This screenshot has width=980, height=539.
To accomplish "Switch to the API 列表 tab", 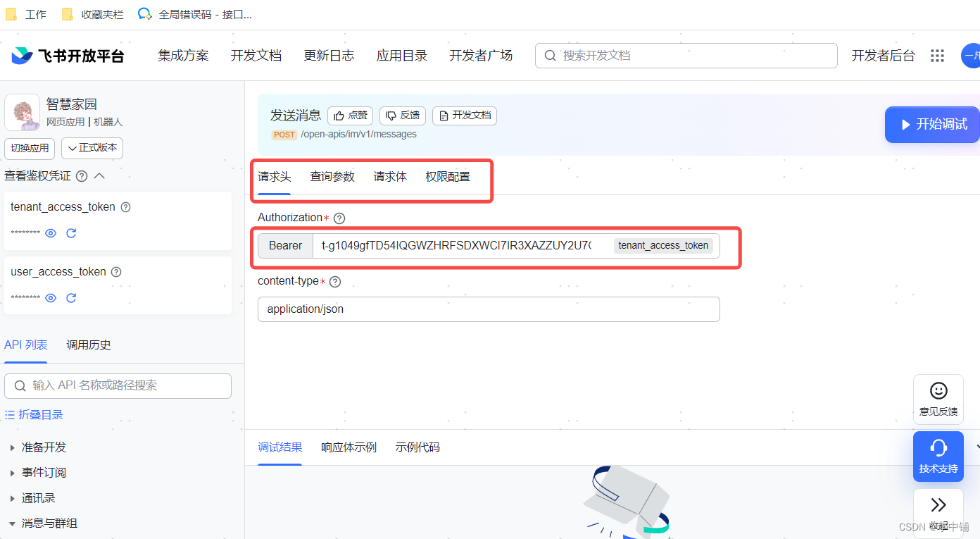I will tap(26, 345).
